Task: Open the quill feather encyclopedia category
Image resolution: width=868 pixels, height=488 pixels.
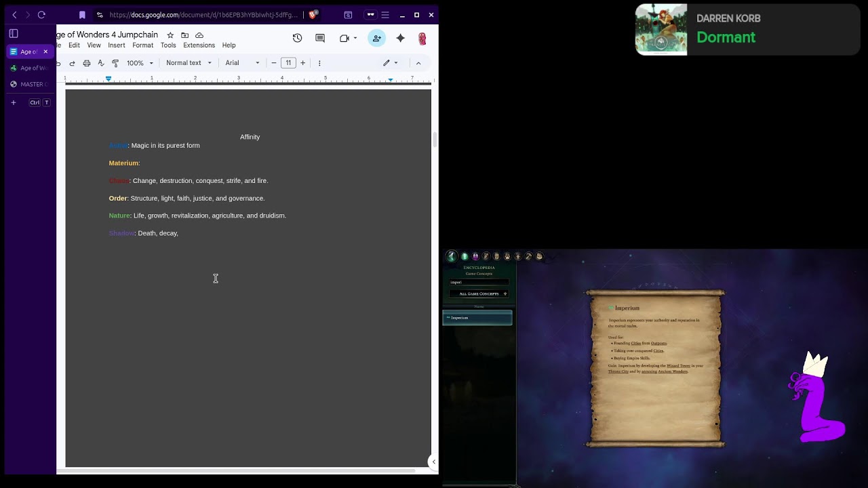Action: coord(486,256)
